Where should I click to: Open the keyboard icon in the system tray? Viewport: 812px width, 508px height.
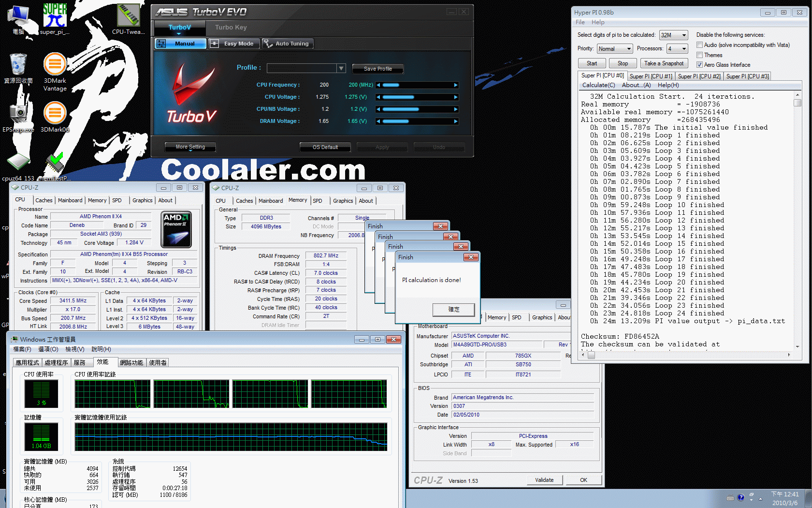(x=730, y=498)
